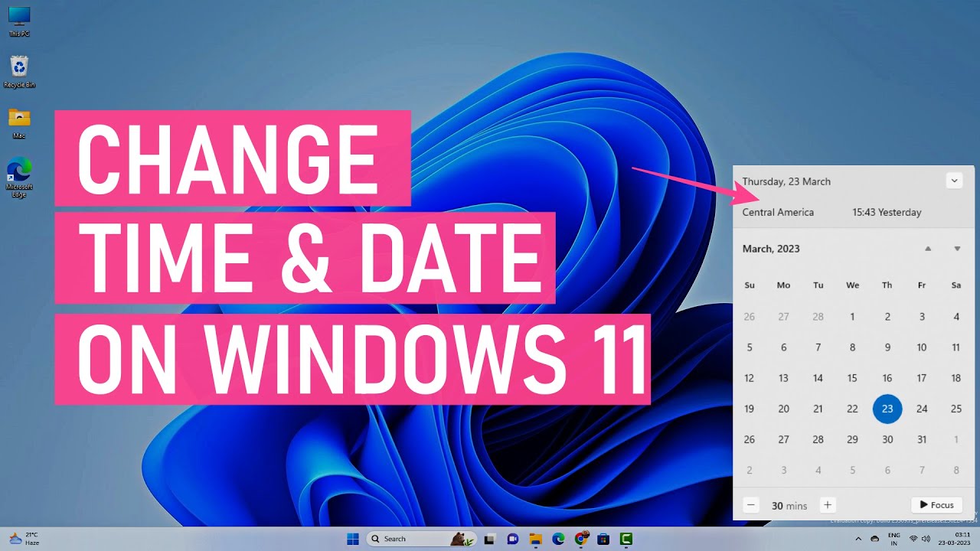Click the volume icon in the system tray
This screenshot has height=551, width=980.
pos(926,539)
